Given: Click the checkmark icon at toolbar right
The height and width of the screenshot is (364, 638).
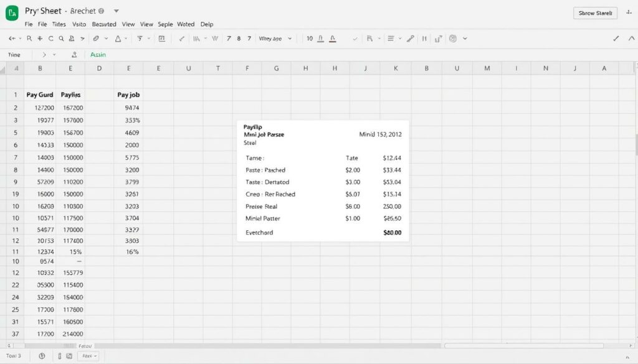Looking at the screenshot, I should coord(616,39).
